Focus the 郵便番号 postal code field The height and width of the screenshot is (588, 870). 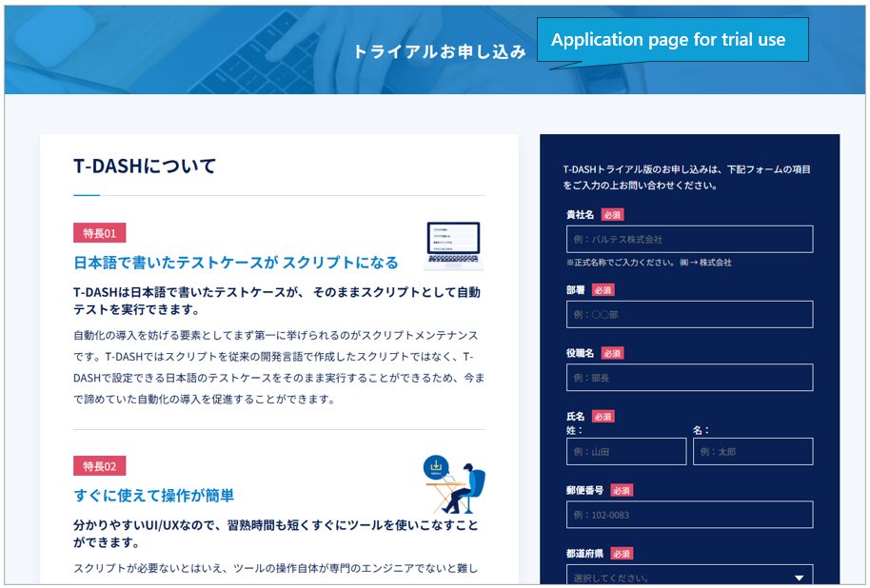click(689, 515)
